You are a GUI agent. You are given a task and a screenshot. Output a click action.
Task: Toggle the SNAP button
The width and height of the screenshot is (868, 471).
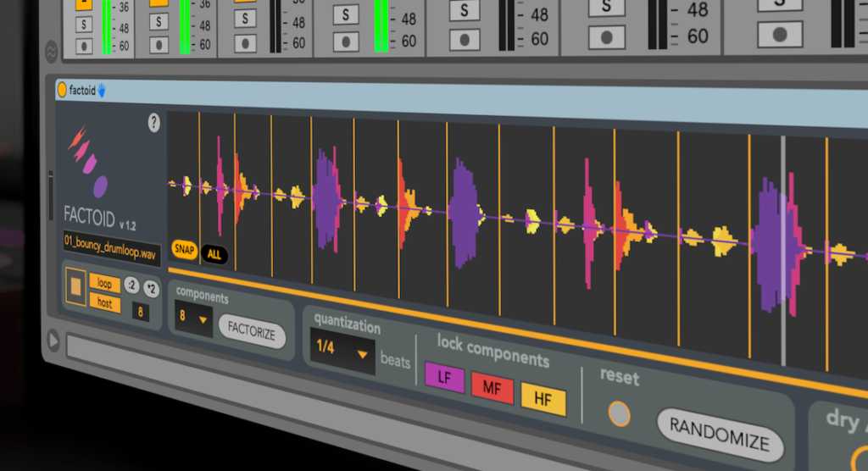tap(185, 250)
